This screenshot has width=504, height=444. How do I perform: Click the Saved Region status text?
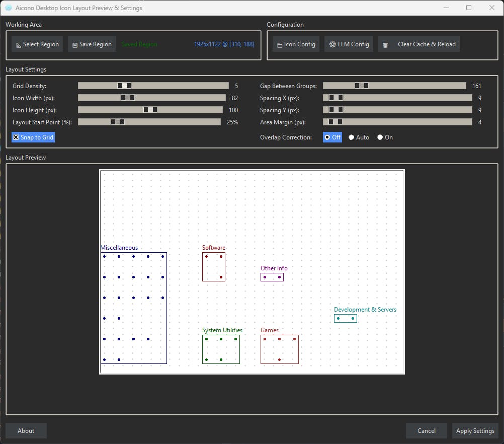(139, 44)
